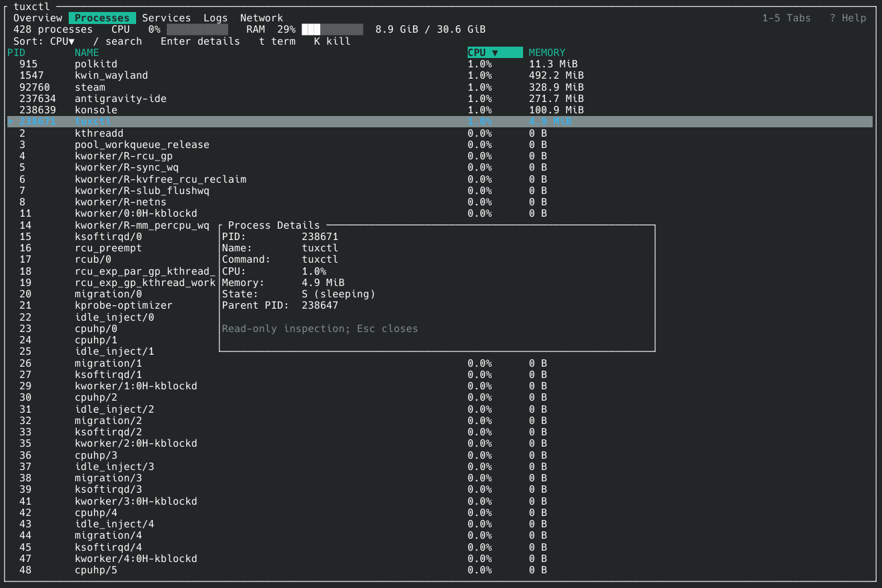
Task: Click the Read-only inspection; Esc closes note
Action: (320, 329)
